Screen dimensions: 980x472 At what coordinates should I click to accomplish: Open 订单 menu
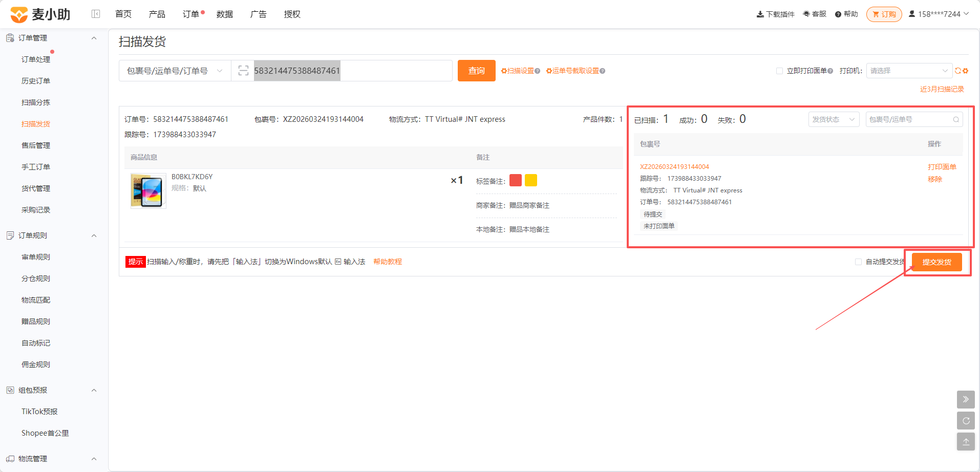point(191,14)
